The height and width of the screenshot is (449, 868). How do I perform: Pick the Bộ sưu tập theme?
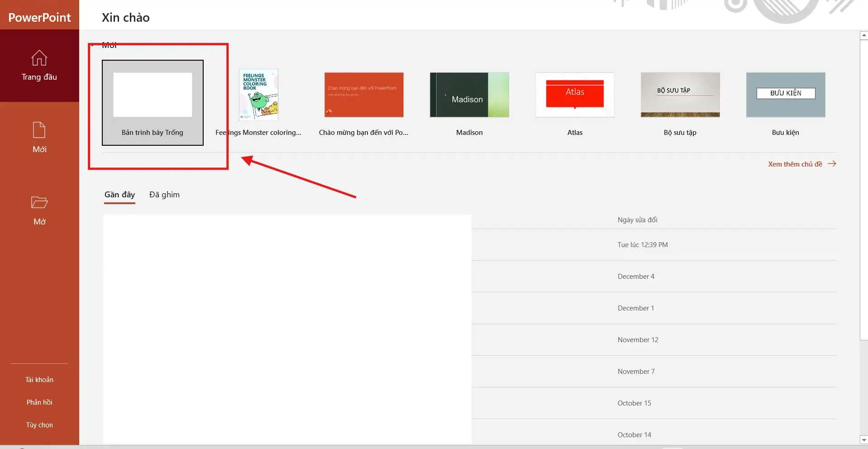pyautogui.click(x=680, y=103)
